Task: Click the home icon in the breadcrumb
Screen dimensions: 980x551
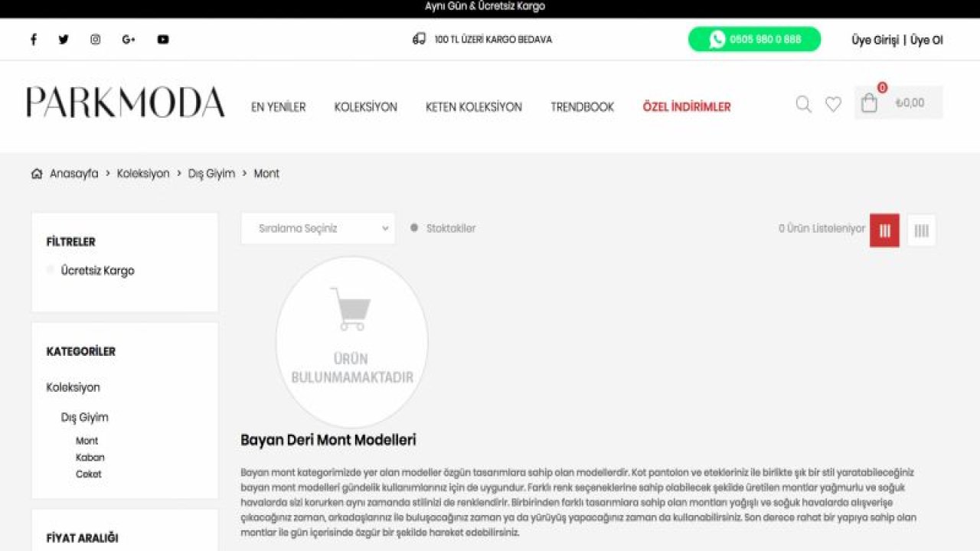Action: 36,174
